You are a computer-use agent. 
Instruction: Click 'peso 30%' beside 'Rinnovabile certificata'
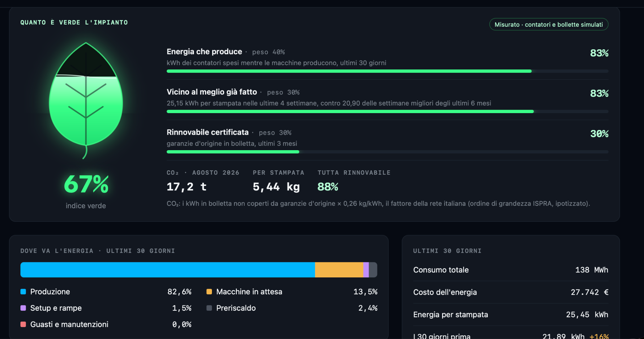click(275, 133)
